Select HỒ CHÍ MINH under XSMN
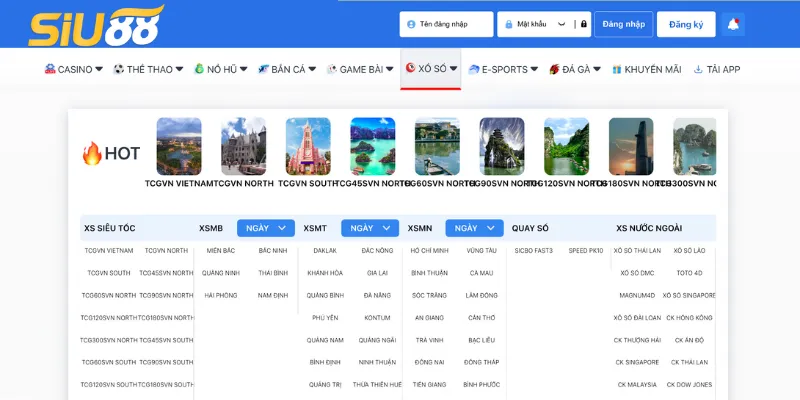Viewport: 800px width, 400px height. [x=430, y=251]
